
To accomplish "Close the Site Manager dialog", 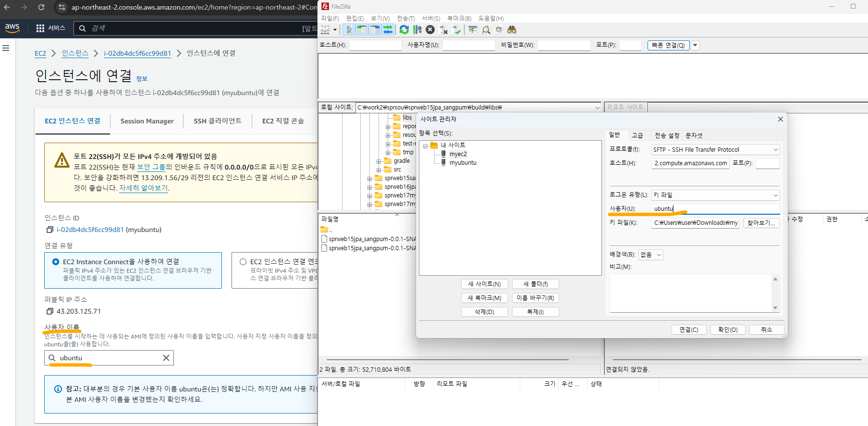I will click(x=781, y=119).
